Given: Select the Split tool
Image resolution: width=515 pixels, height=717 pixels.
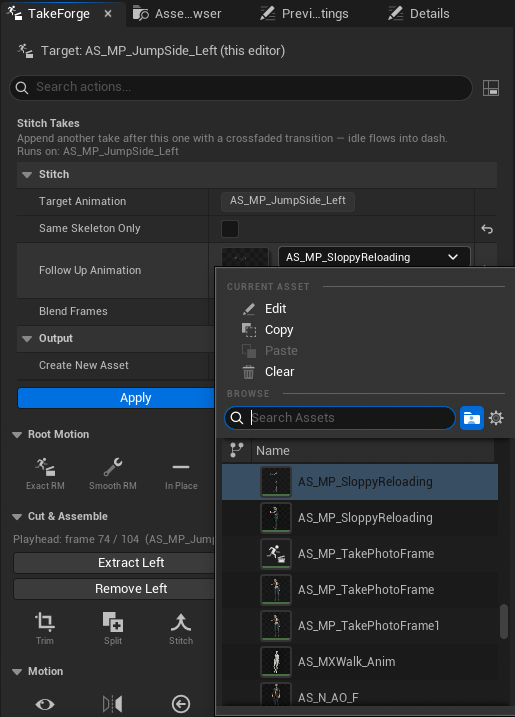Looking at the screenshot, I should [x=113, y=629].
